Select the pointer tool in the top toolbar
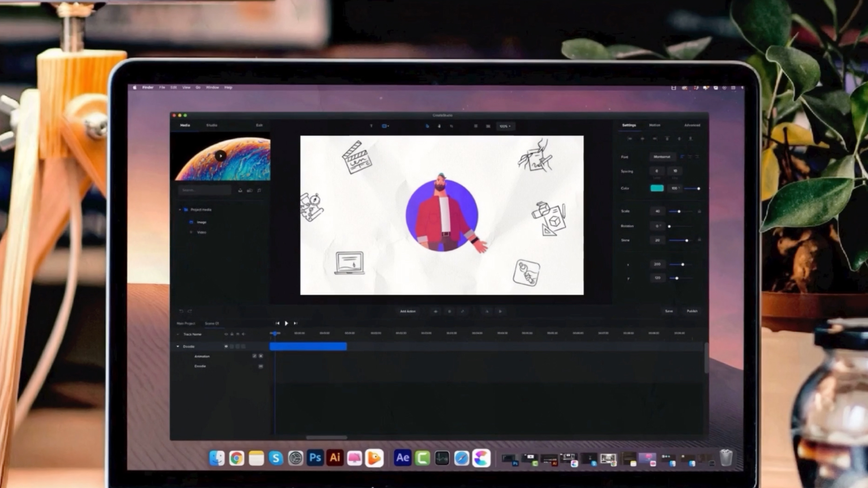Screen dimensions: 868x488 (x=427, y=126)
